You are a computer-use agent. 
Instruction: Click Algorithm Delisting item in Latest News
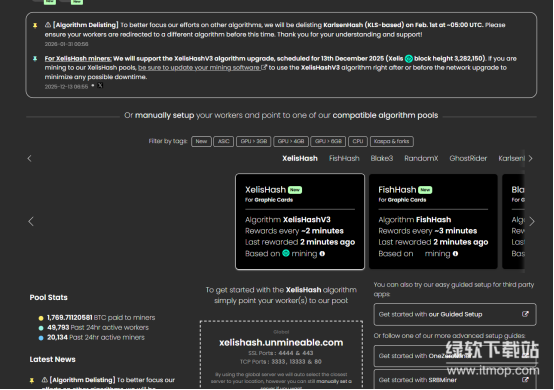coord(108,384)
